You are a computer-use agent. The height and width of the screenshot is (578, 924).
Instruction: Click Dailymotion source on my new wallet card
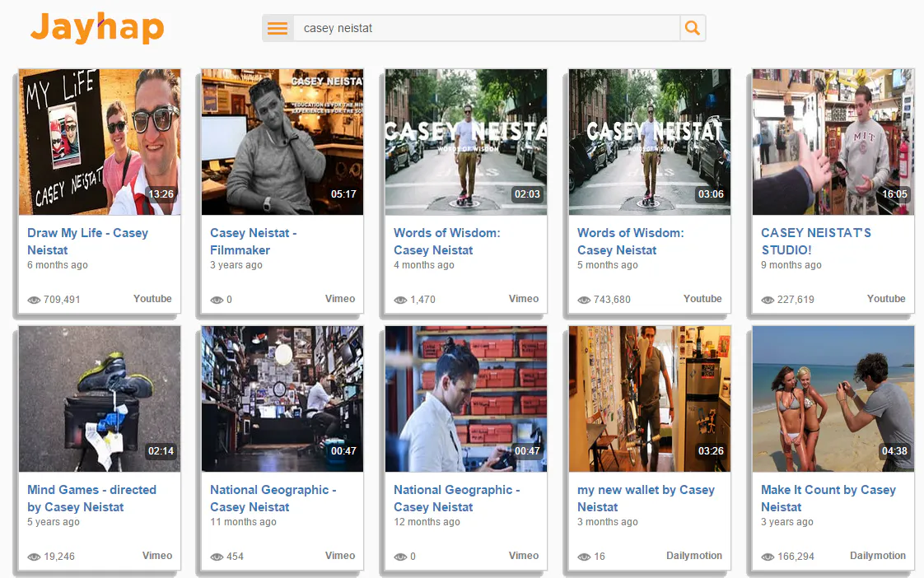[694, 556]
